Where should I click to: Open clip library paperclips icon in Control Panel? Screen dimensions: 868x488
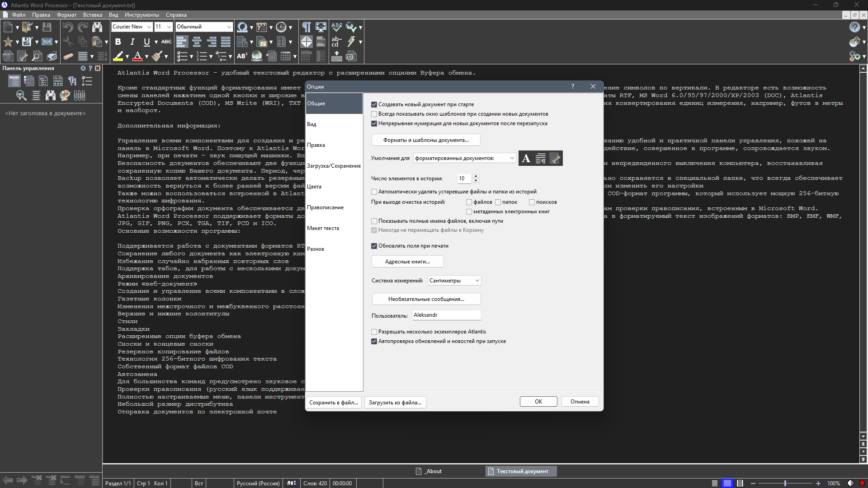(x=80, y=95)
